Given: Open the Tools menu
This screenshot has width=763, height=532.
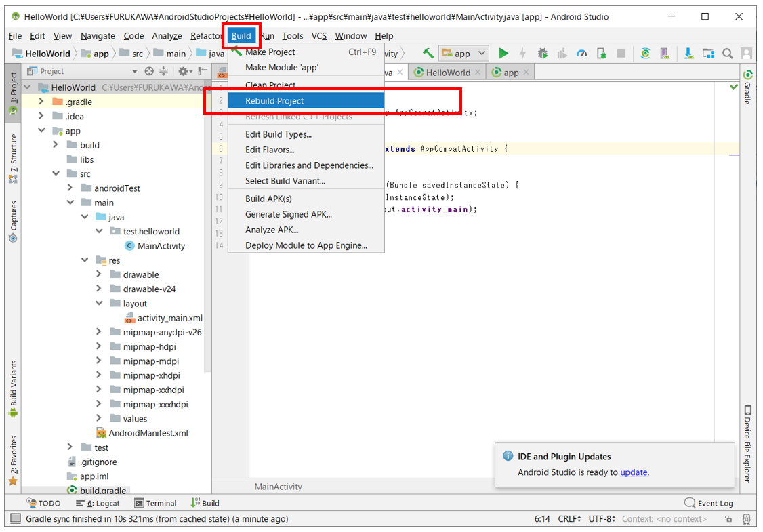Looking at the screenshot, I should pyautogui.click(x=293, y=35).
